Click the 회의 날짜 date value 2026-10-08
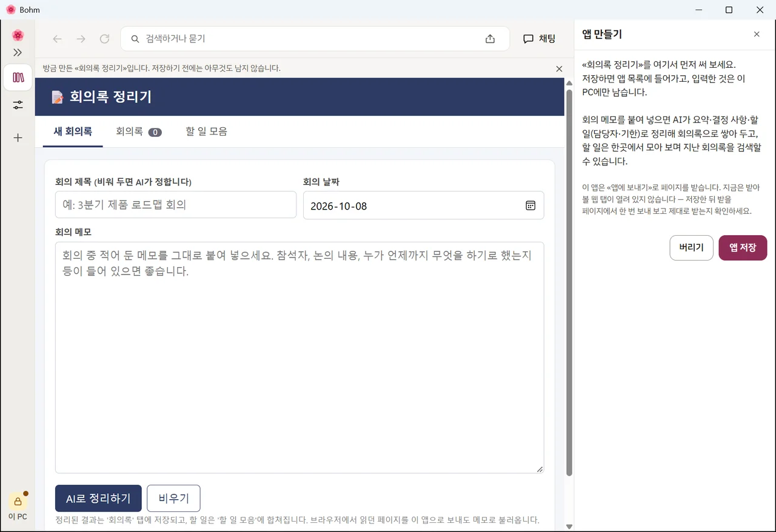Viewport: 776px width, 532px height. pyautogui.click(x=338, y=206)
